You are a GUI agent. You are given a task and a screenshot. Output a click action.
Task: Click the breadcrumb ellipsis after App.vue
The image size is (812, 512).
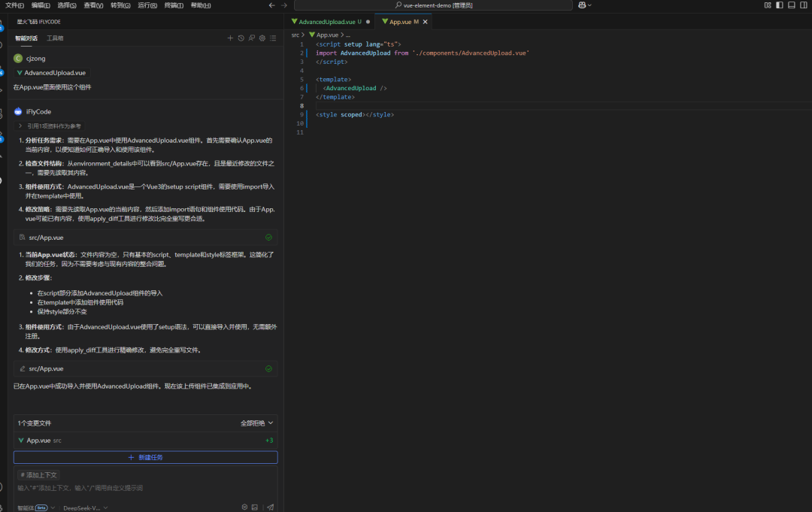348,35
